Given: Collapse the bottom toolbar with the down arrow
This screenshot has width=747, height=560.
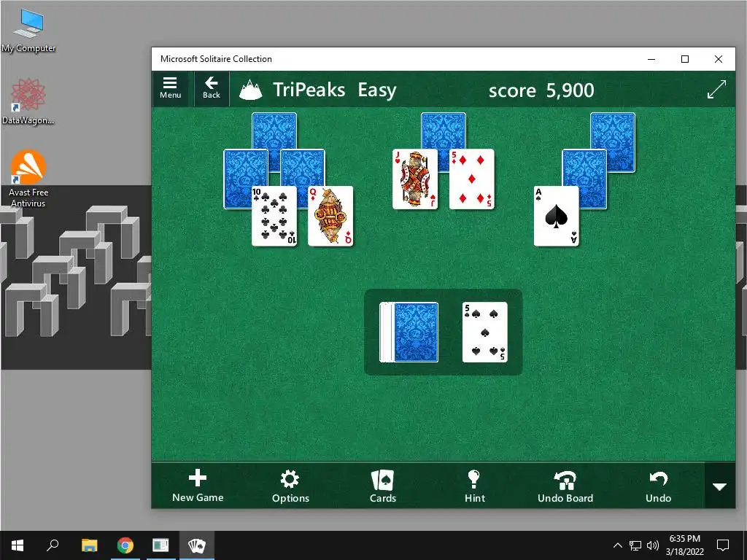Looking at the screenshot, I should tap(719, 486).
